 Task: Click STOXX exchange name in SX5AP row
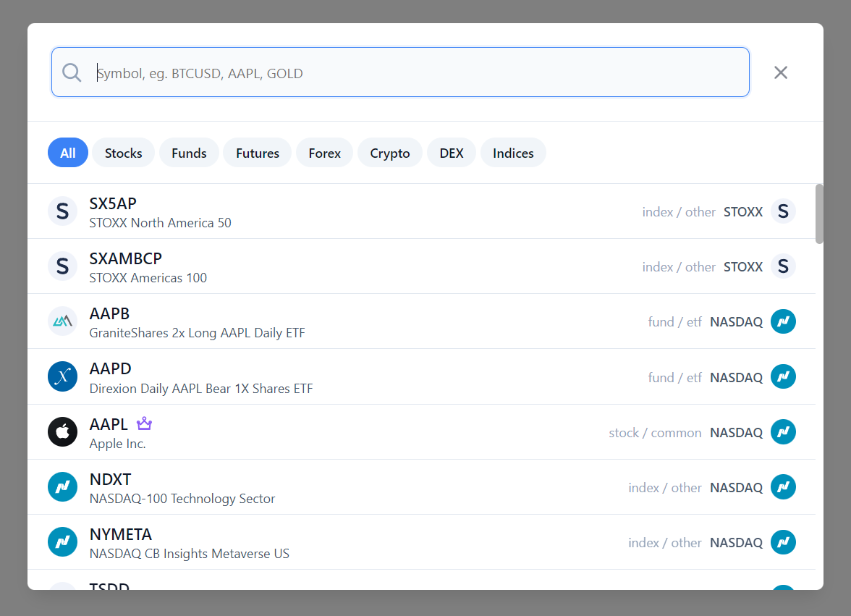pos(743,211)
